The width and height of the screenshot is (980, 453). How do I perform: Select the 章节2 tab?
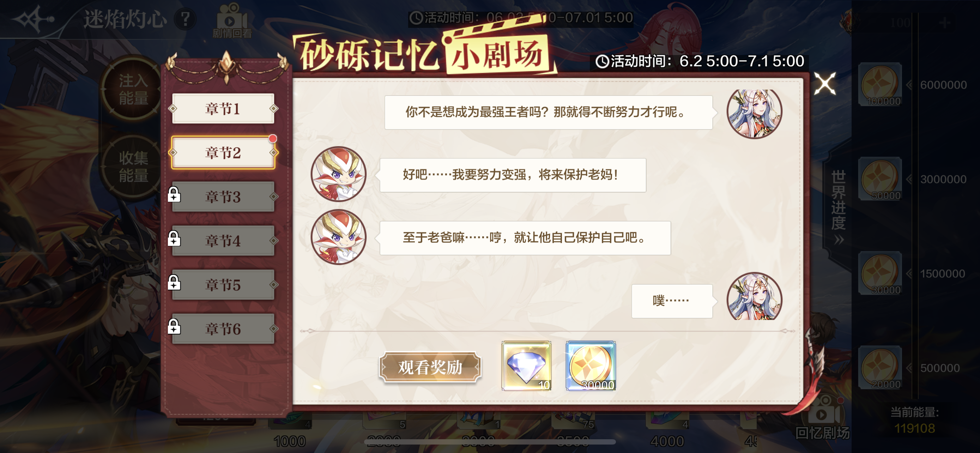223,152
